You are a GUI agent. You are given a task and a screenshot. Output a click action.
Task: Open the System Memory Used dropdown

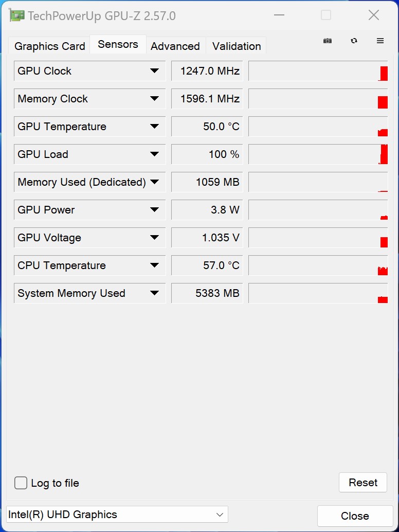[154, 293]
